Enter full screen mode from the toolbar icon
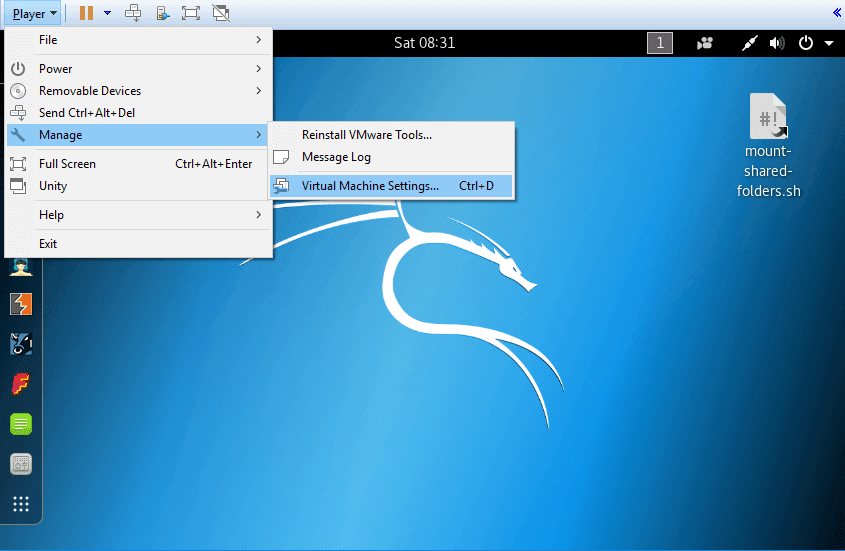 point(191,13)
